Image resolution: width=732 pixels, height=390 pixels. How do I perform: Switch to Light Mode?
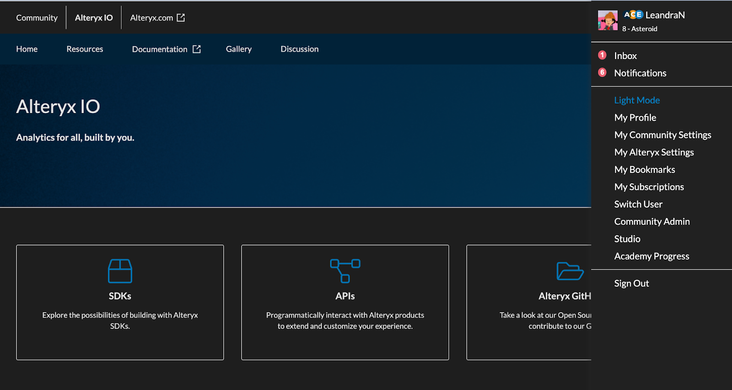click(x=637, y=100)
